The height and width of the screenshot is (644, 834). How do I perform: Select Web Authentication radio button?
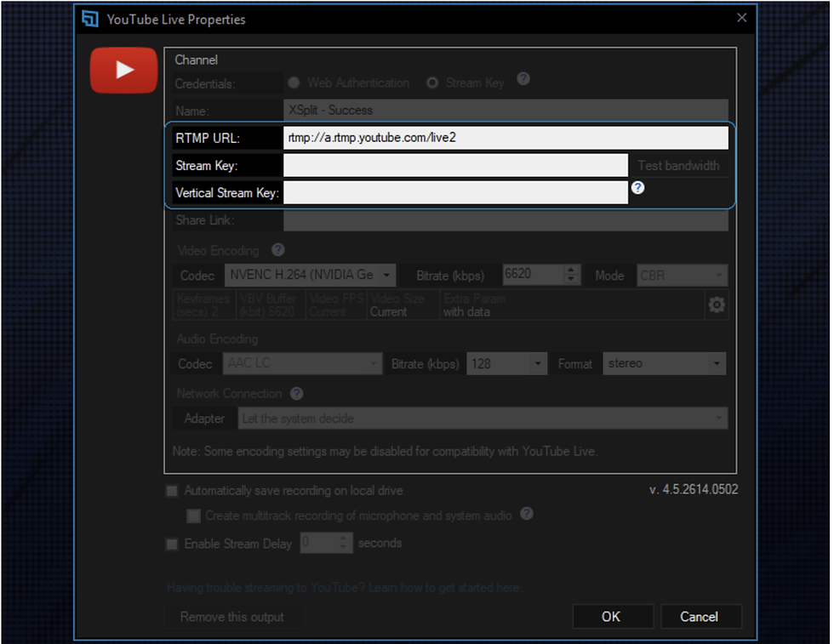pyautogui.click(x=294, y=83)
